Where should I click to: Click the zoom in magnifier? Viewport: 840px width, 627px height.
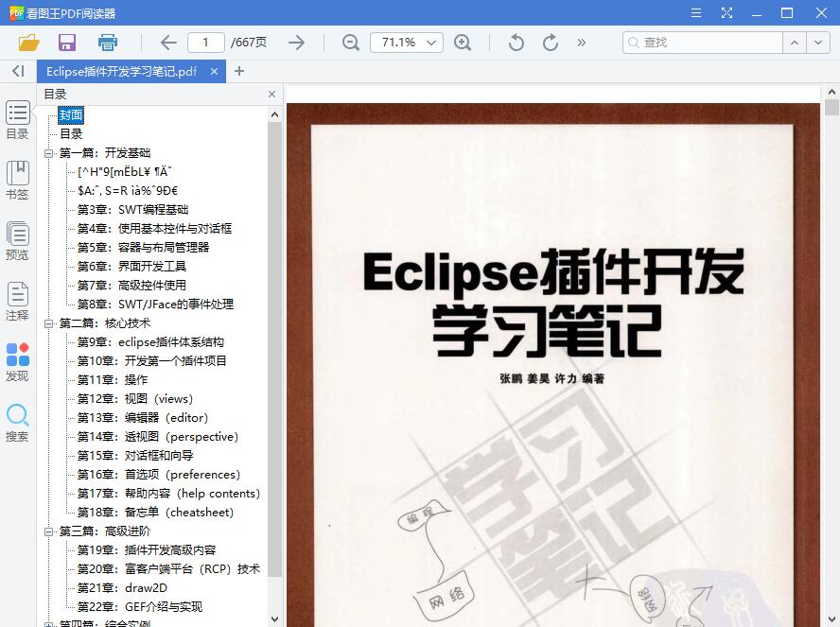click(x=463, y=43)
